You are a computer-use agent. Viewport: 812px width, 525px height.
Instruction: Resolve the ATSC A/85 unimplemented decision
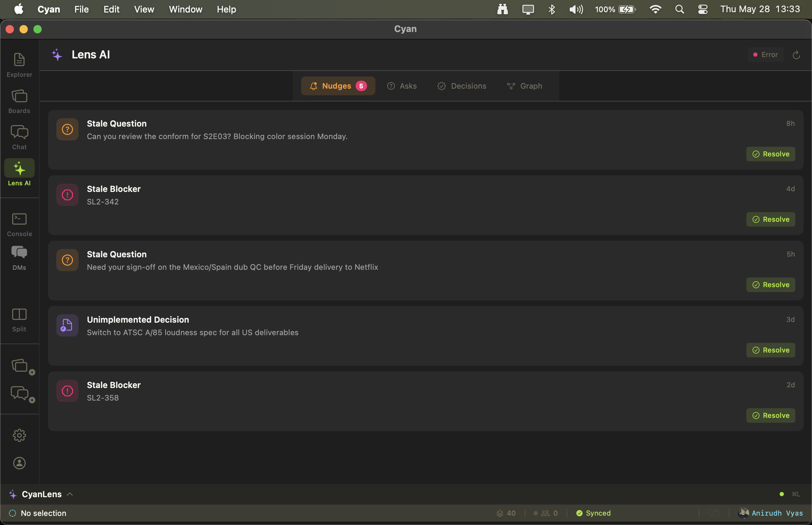[771, 350]
